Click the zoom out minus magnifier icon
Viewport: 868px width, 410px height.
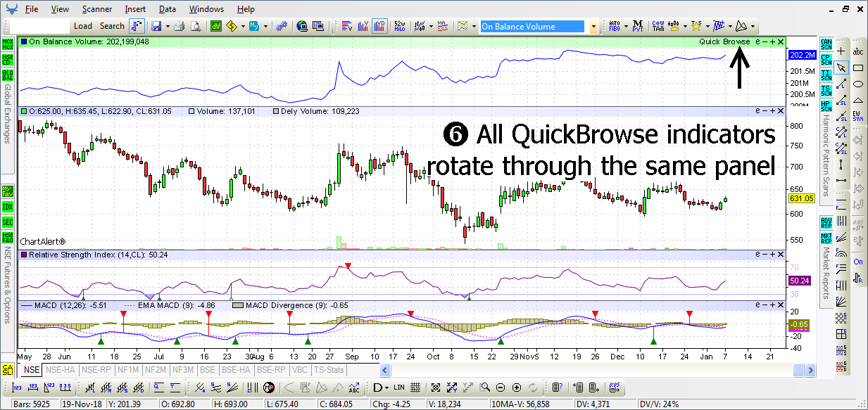click(501, 387)
